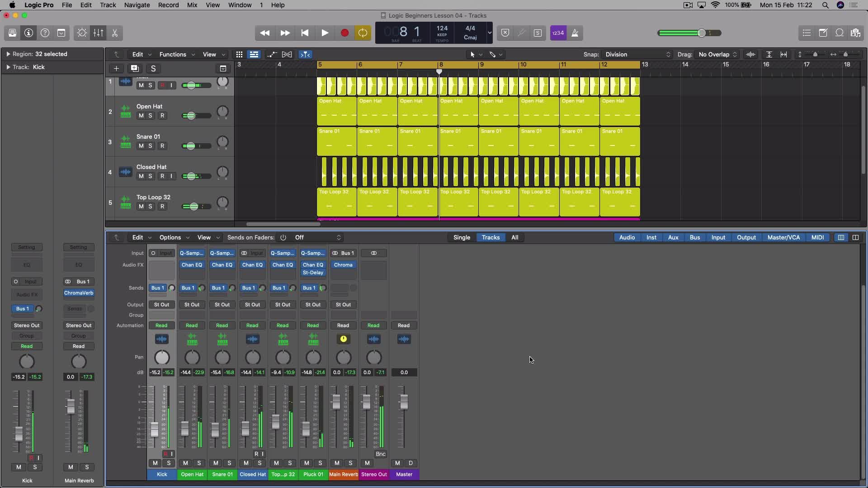The height and width of the screenshot is (488, 868).
Task: Show Automation button in Tracks menu bar
Action: (272, 55)
